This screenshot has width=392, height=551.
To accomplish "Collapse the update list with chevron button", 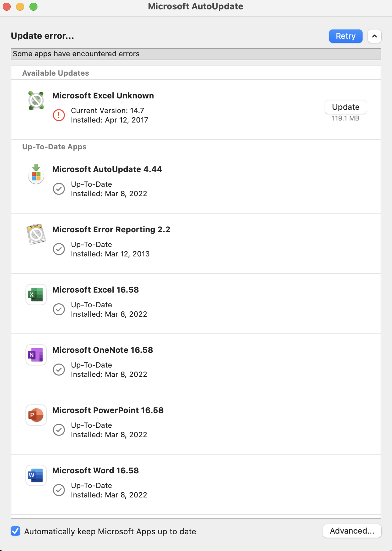I will point(375,36).
